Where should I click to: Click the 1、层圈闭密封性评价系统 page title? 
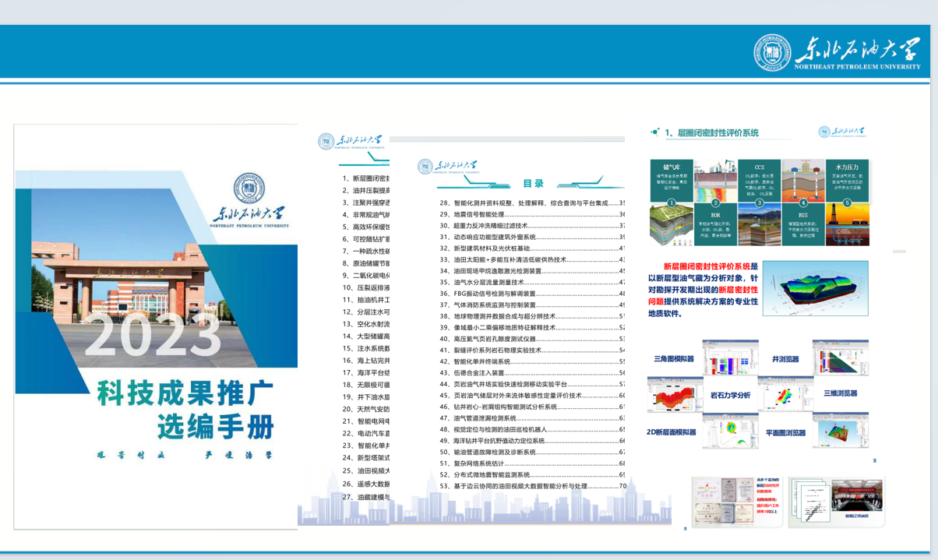pyautogui.click(x=712, y=133)
